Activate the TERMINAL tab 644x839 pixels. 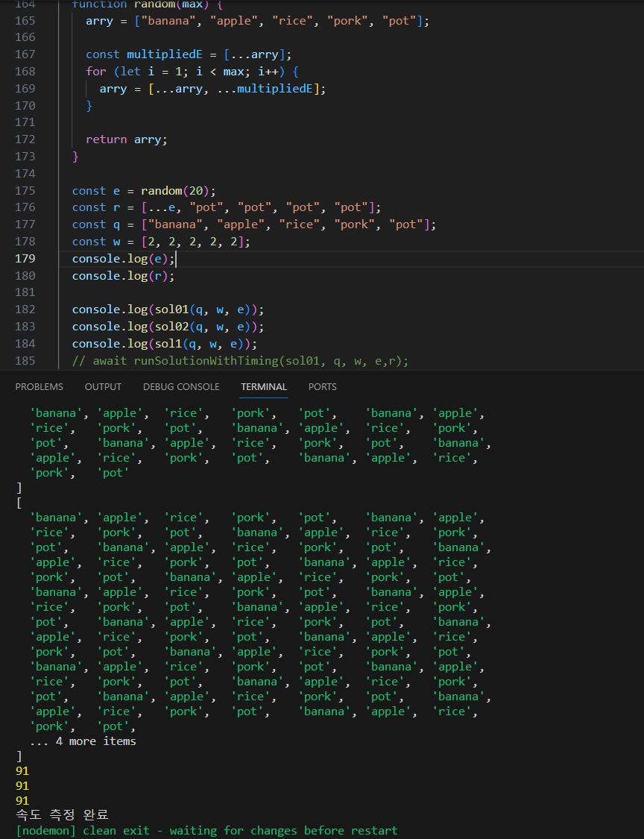pyautogui.click(x=264, y=386)
